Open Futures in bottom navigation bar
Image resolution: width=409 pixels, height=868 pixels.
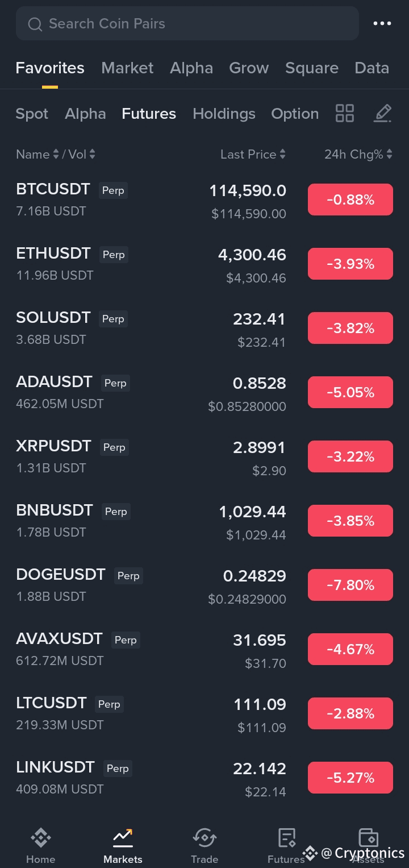pyautogui.click(x=286, y=845)
